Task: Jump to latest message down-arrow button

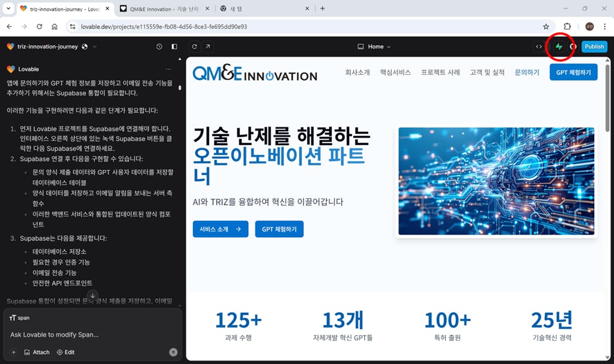Action: click(x=92, y=295)
